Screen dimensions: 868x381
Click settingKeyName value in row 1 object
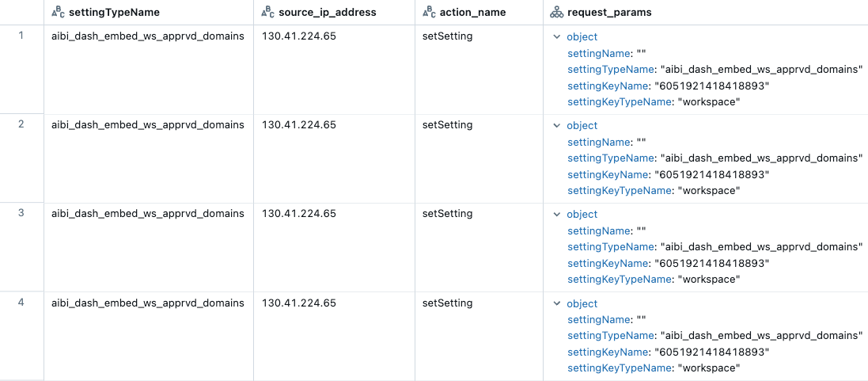[x=711, y=86]
